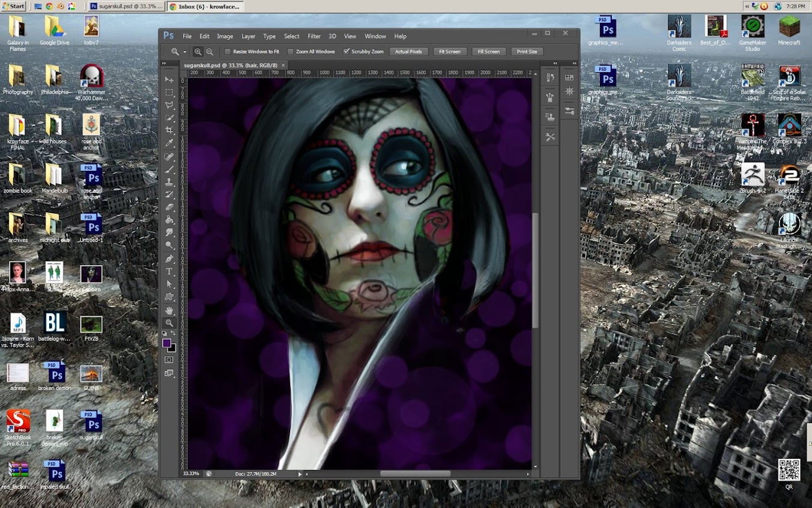Click the Actual Pixels button
812x508 pixels.
tap(408, 52)
